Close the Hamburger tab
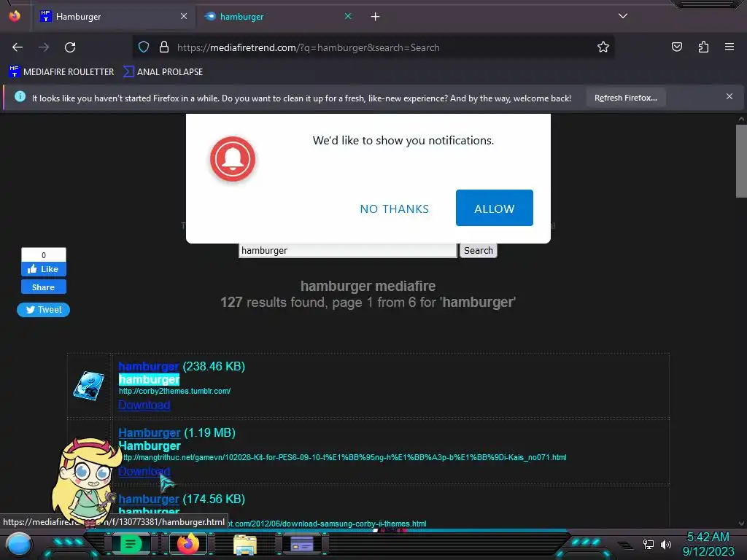This screenshot has height=560, width=747. pyautogui.click(x=184, y=16)
